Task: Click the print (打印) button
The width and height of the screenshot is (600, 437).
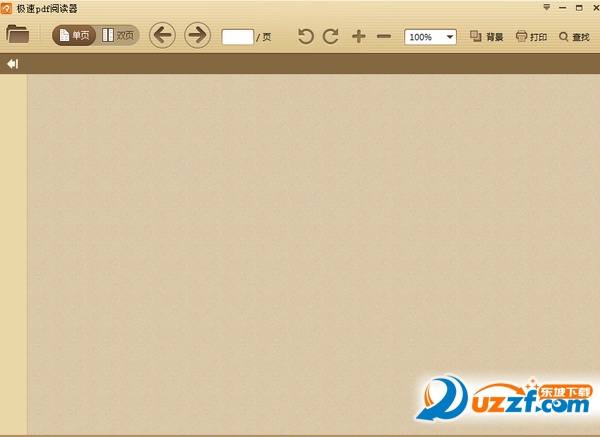Action: point(531,37)
